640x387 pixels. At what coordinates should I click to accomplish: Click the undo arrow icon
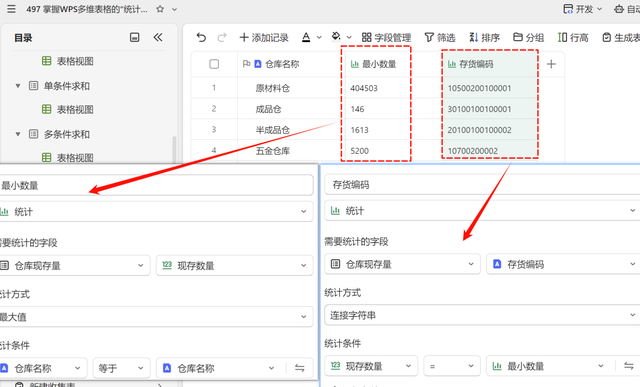point(201,38)
